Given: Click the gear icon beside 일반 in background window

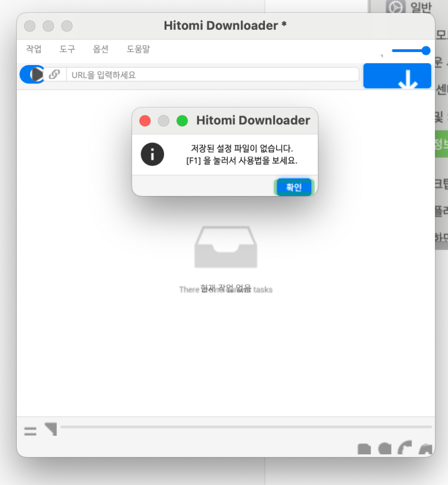Looking at the screenshot, I should coord(396,7).
